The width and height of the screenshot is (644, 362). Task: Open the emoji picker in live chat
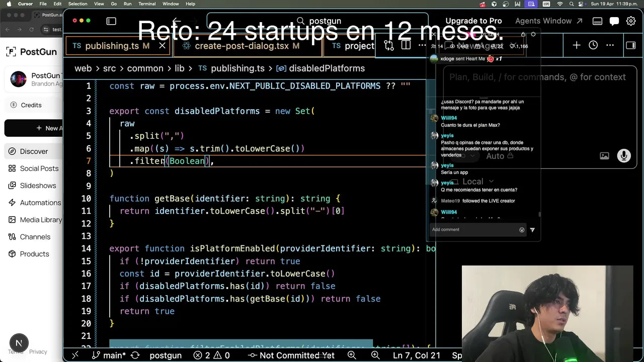[x=522, y=230]
